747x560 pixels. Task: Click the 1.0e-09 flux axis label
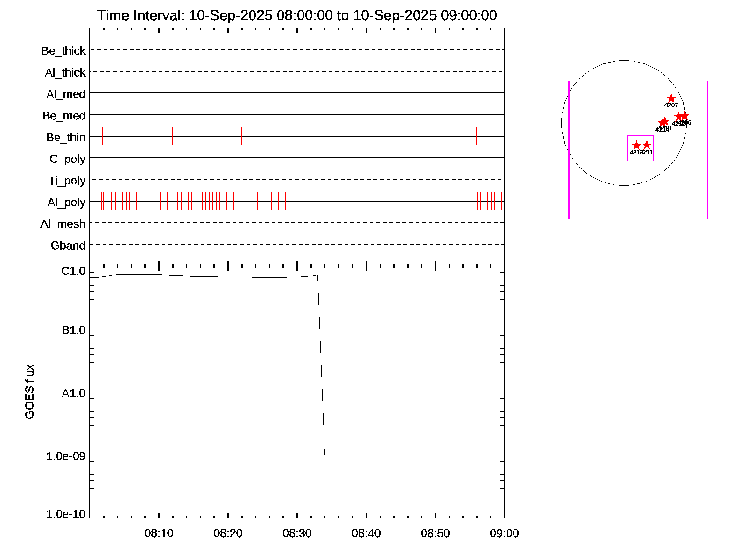[x=66, y=456]
